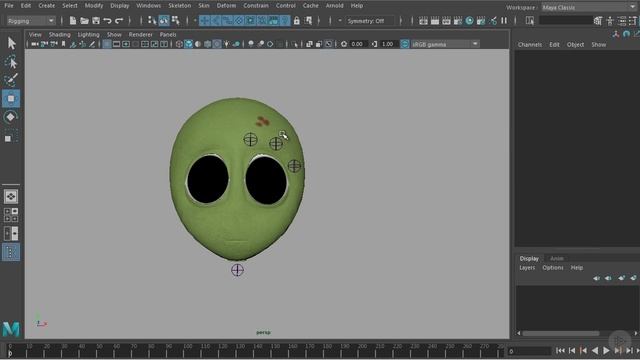Toggle the view transform color management icon
Image resolution: width=640 pixels, height=360 pixels.
coord(404,44)
